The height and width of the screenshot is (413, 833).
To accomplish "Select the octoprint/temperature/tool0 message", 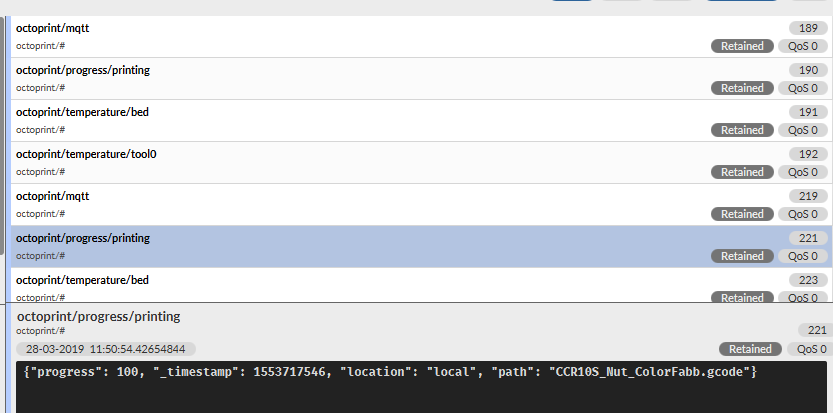I will point(300,162).
